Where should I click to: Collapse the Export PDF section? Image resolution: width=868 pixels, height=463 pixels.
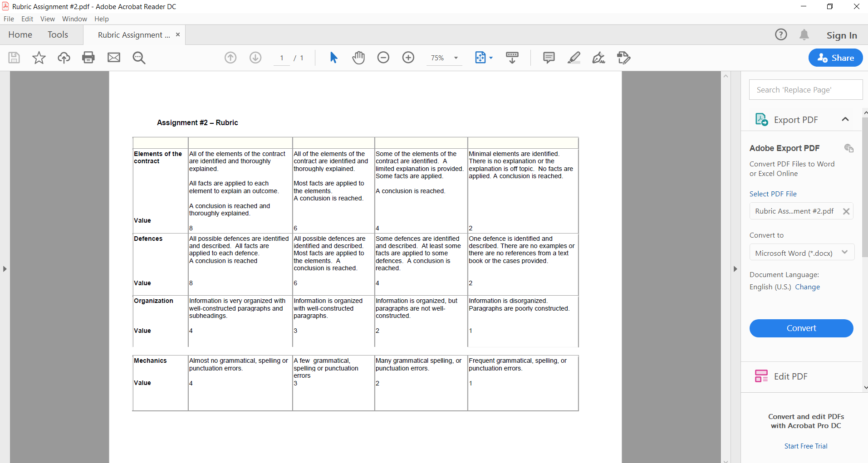click(845, 119)
